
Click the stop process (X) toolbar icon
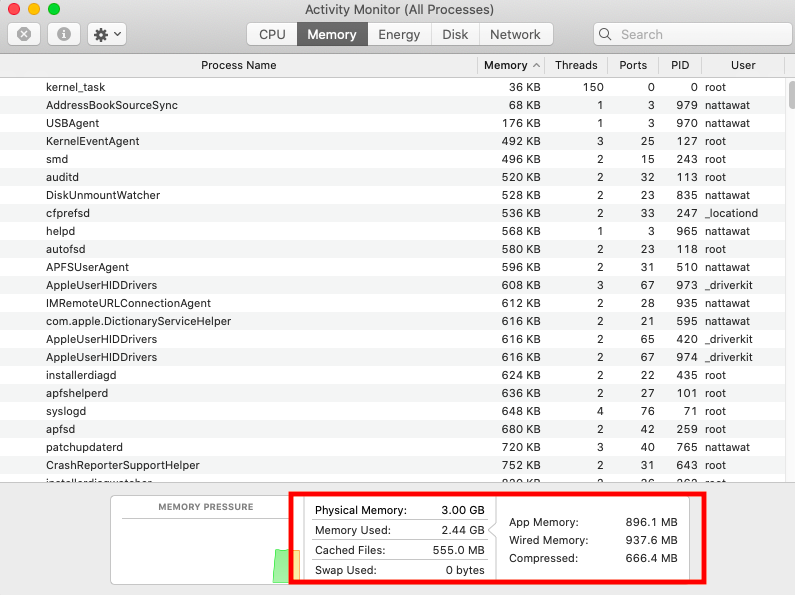[24, 34]
